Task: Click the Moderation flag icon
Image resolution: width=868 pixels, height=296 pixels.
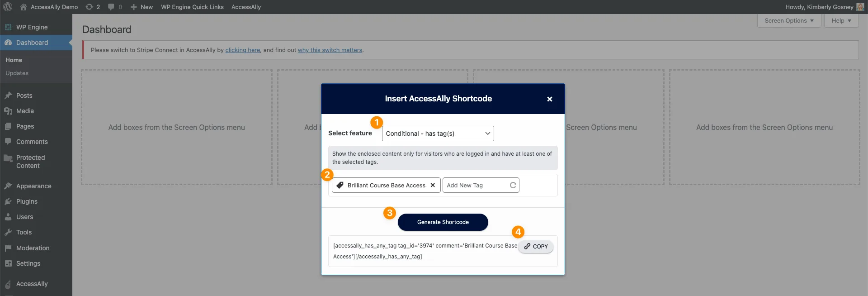Action: click(8, 248)
